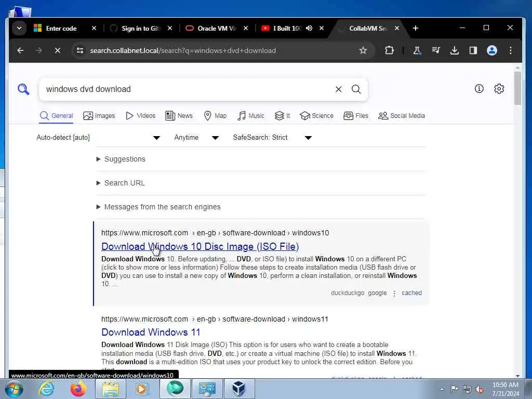Select the Music search category
This screenshot has height=399, width=532.
tap(251, 116)
